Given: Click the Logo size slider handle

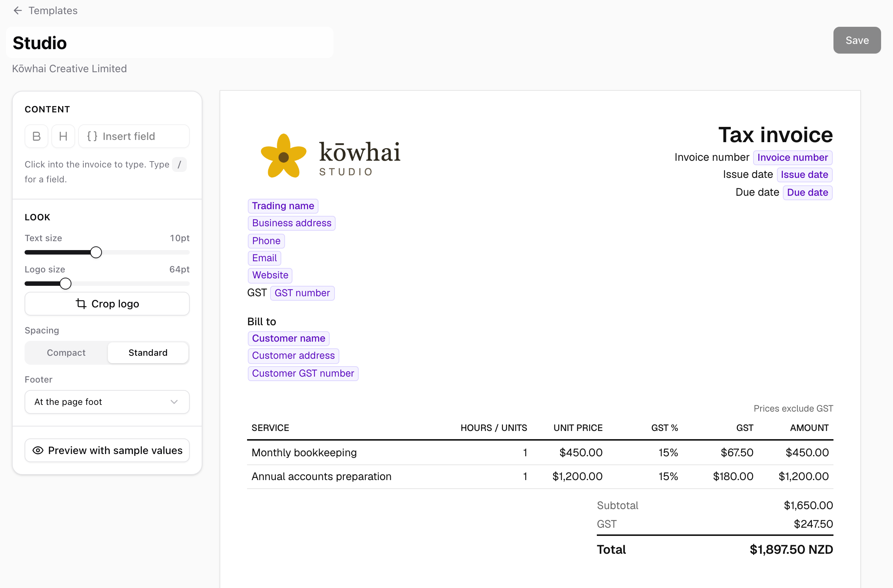Looking at the screenshot, I should point(65,284).
